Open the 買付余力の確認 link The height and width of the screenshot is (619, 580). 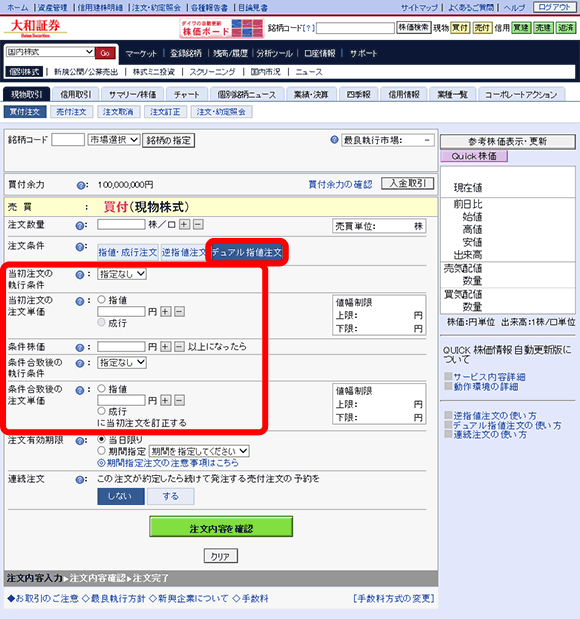340,184
